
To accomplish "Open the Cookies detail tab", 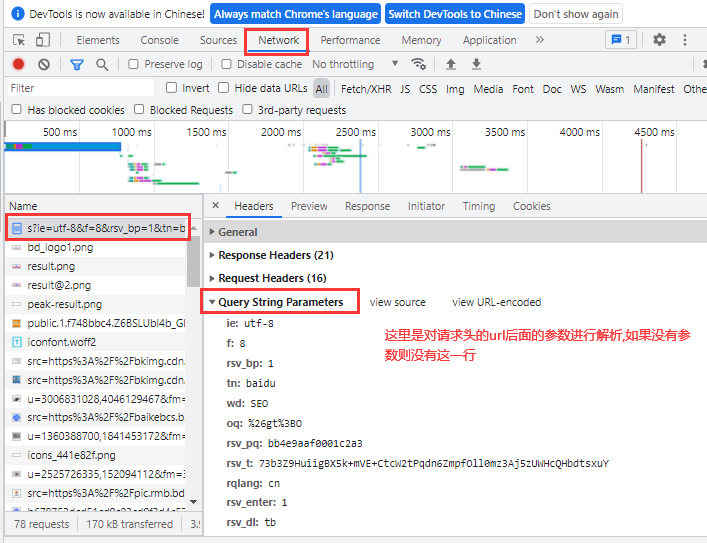I will [x=531, y=206].
